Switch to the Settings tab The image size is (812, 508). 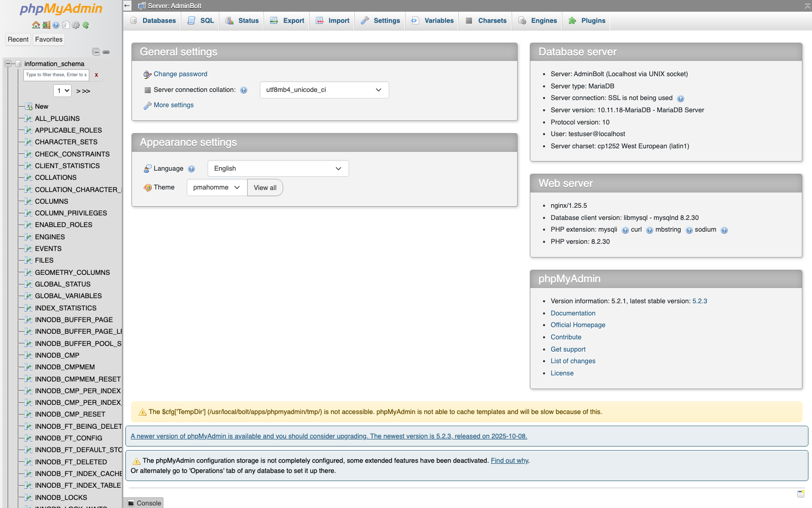coord(381,21)
